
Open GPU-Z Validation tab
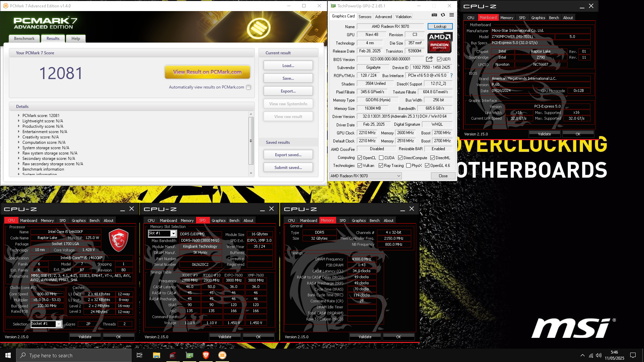[403, 16]
